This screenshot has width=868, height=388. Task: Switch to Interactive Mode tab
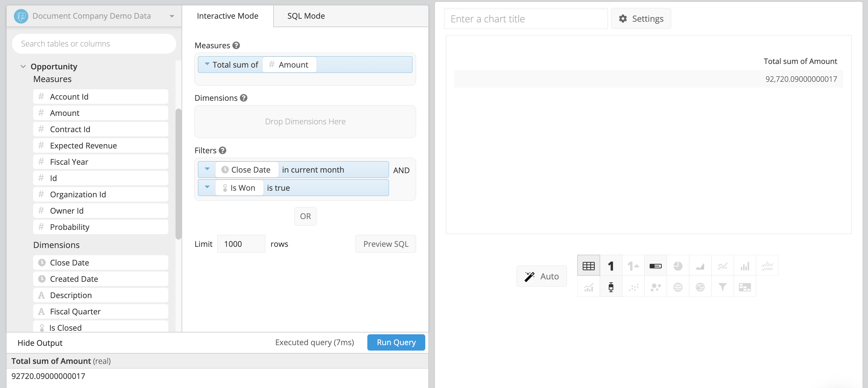pyautogui.click(x=227, y=15)
